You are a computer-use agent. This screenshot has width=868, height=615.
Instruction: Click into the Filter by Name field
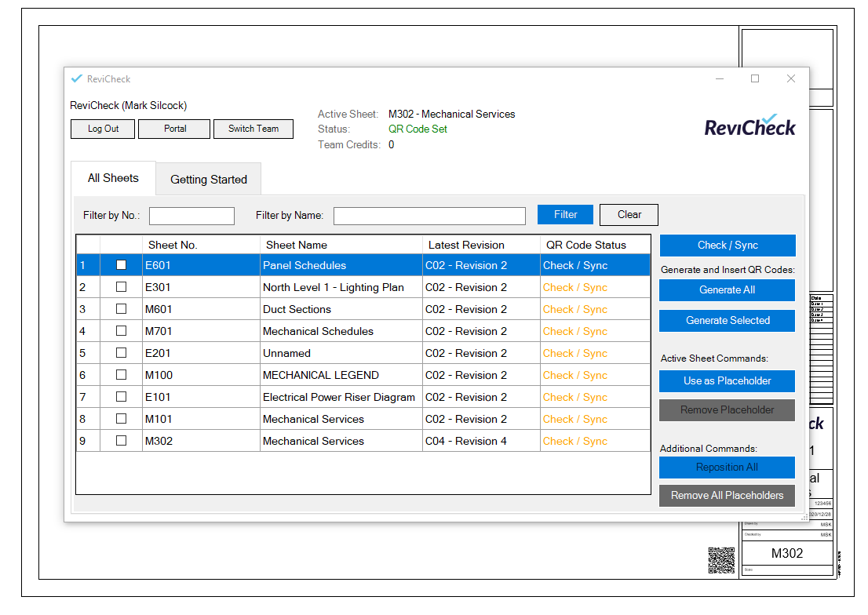(x=429, y=216)
